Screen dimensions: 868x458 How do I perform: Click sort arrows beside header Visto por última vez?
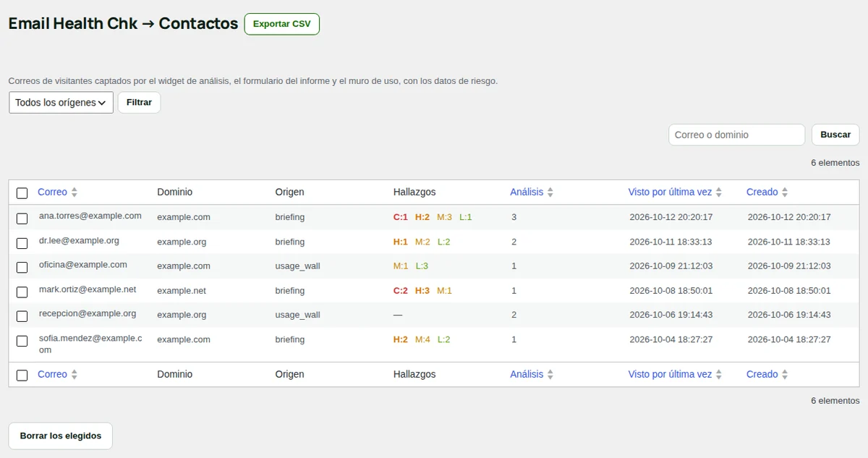pos(719,192)
